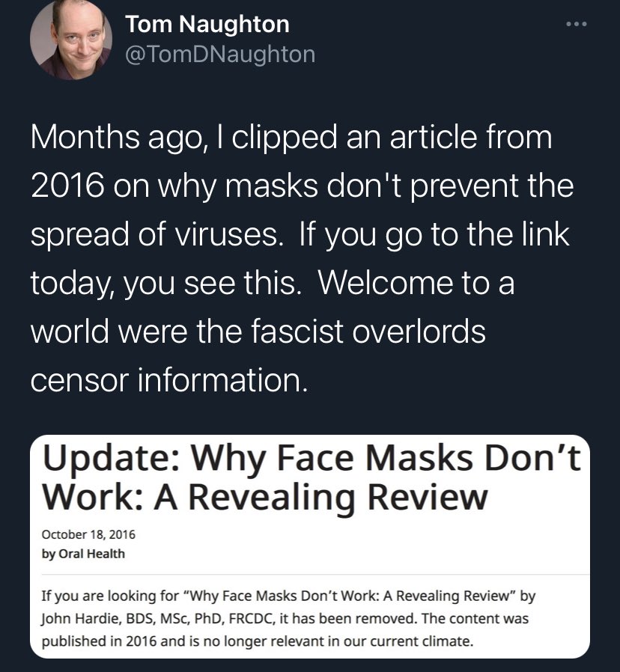Click the divider line below the byline
Screen dimensions: 620x672
[x=315, y=574]
